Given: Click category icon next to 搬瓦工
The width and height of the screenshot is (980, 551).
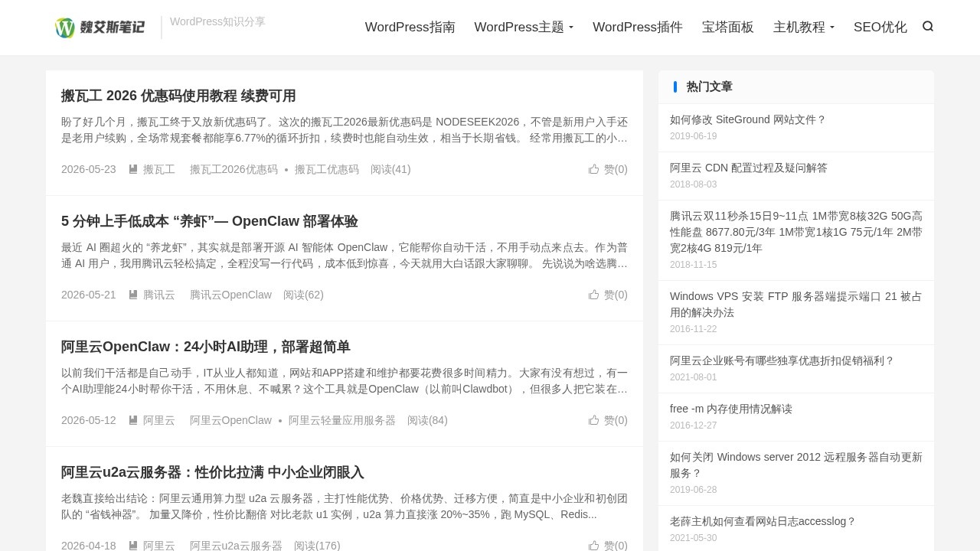Looking at the screenshot, I should [x=133, y=169].
